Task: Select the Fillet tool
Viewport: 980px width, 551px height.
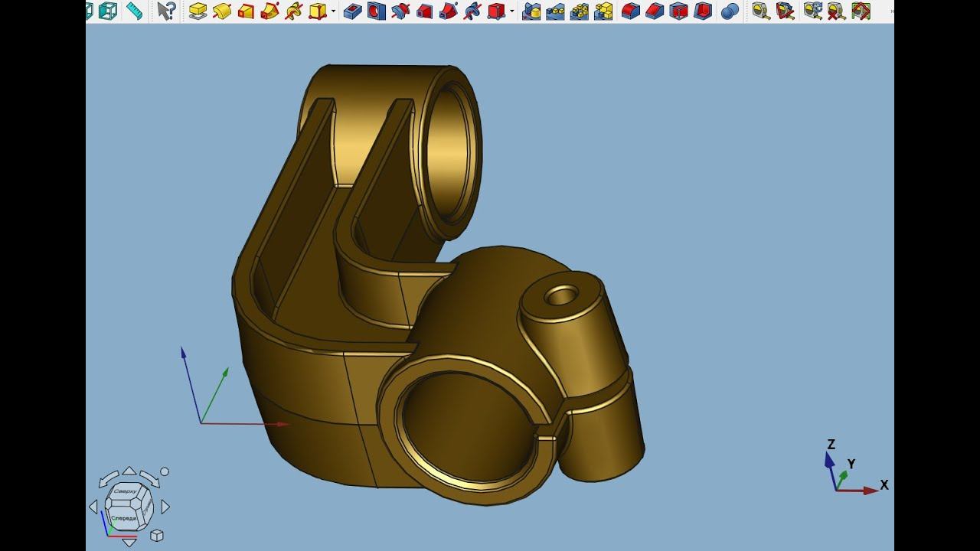Action: (x=630, y=11)
